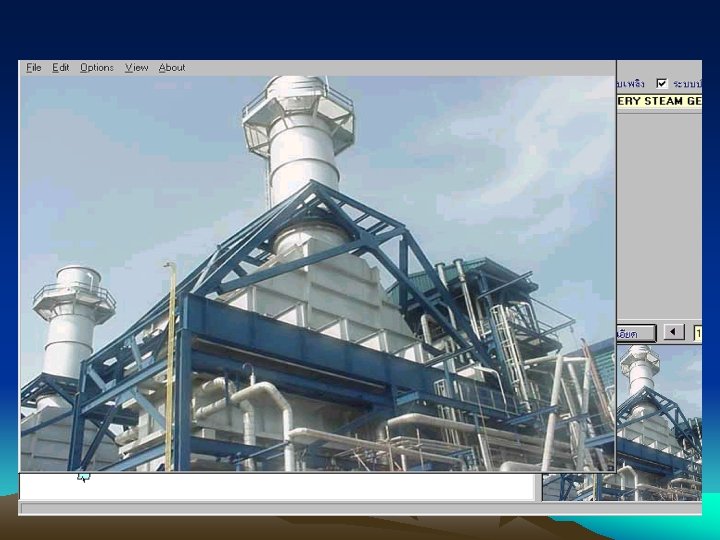Open the Options menu

[x=96, y=68]
